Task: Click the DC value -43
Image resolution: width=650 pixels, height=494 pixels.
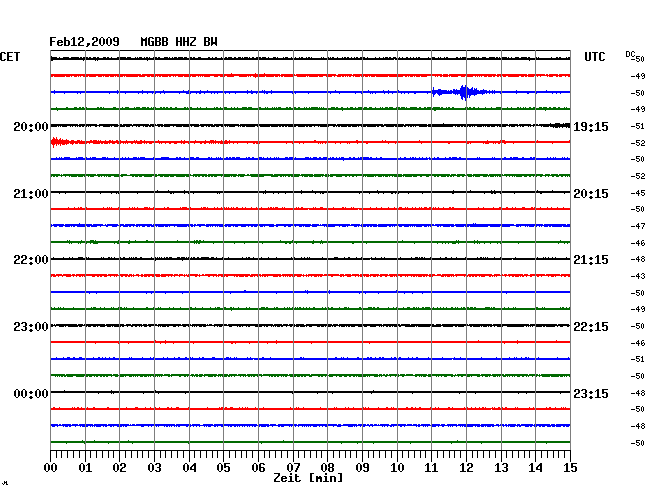Action: [x=638, y=276]
